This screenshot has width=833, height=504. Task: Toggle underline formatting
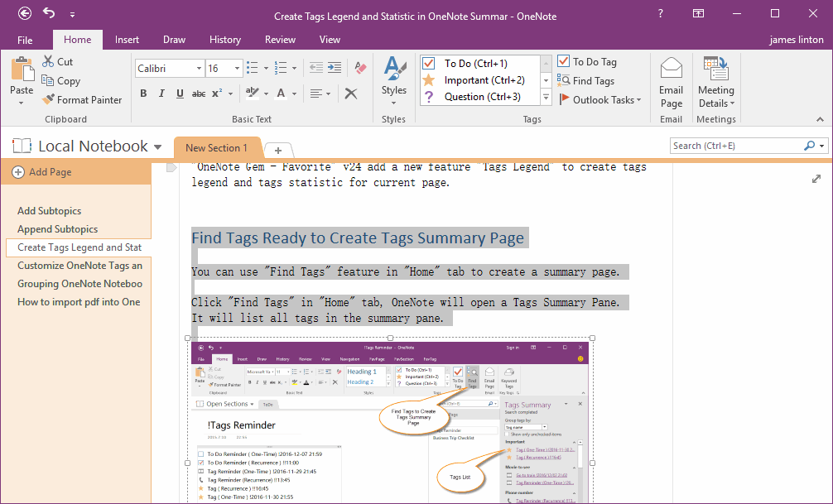180,94
